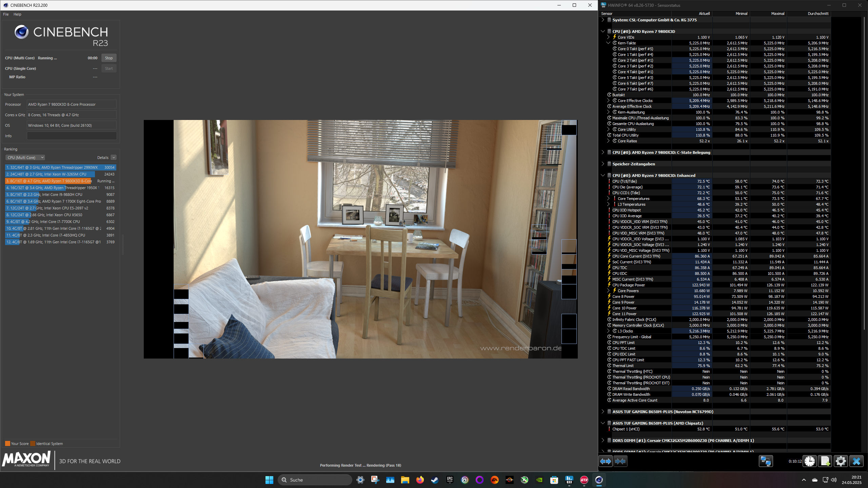The image size is (868, 488).
Task: Stop the CPU Multi Core test
Action: pyautogui.click(x=108, y=58)
